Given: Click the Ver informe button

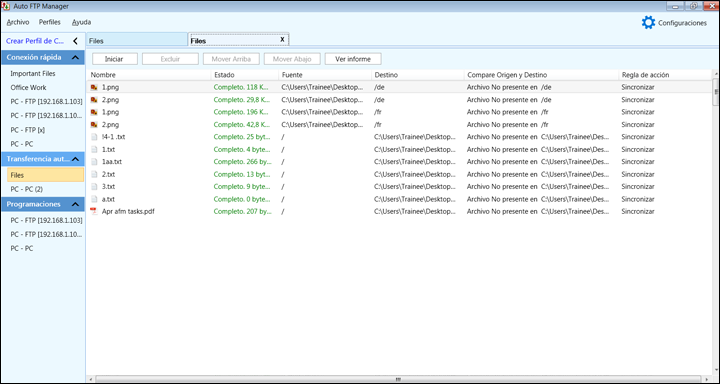Looking at the screenshot, I should pos(353,59).
